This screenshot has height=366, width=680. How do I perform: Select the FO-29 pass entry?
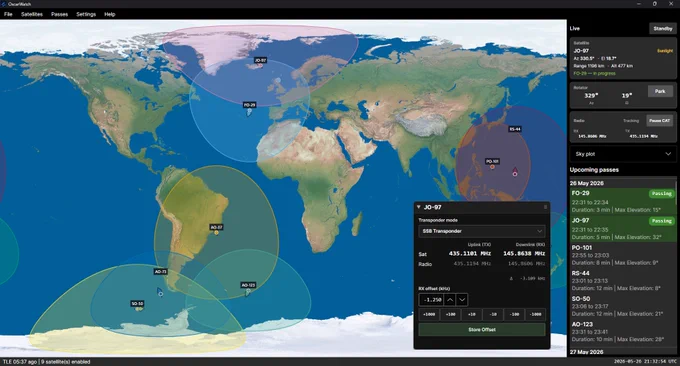point(623,201)
